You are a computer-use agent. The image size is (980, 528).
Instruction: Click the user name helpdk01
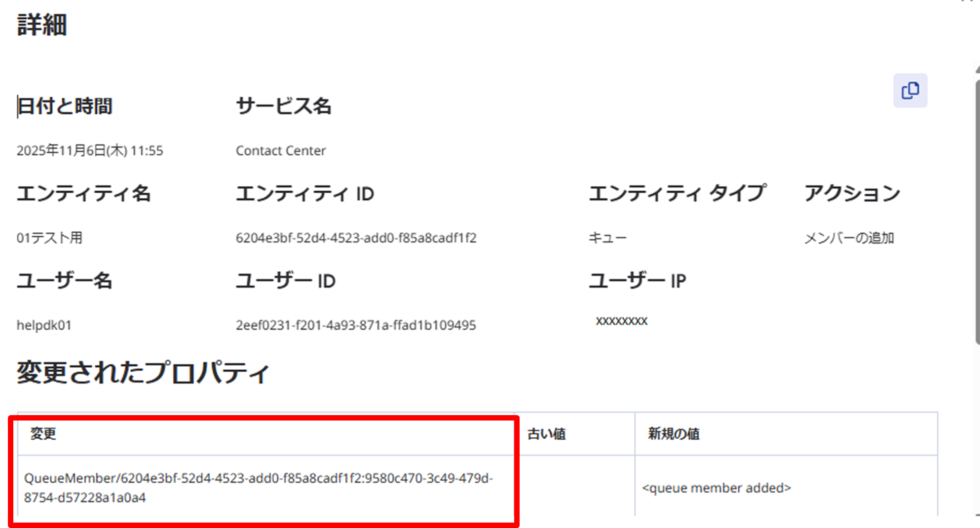point(44,325)
